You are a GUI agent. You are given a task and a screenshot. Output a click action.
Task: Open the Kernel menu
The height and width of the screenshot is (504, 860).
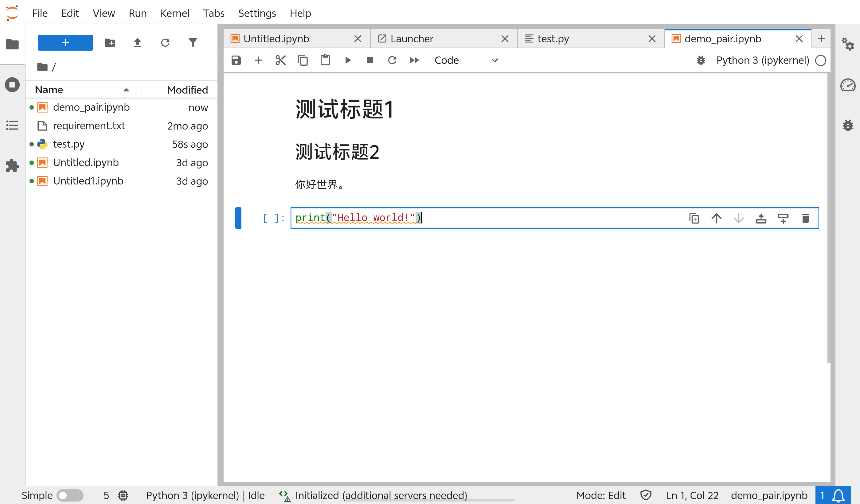tap(174, 13)
